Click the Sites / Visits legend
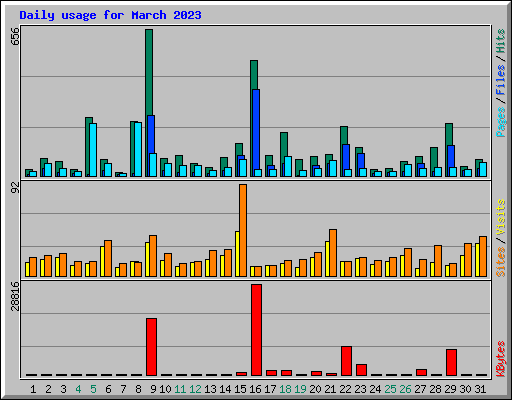Screen dimensions: 512x400 pyautogui.click(x=501, y=238)
